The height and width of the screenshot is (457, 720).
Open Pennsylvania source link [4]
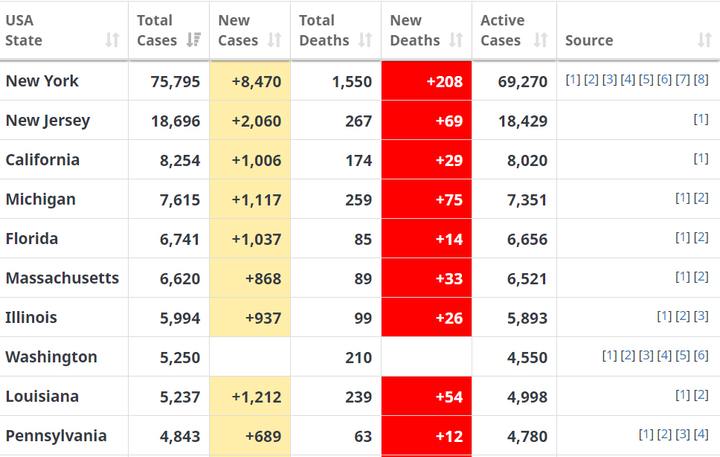(x=701, y=435)
